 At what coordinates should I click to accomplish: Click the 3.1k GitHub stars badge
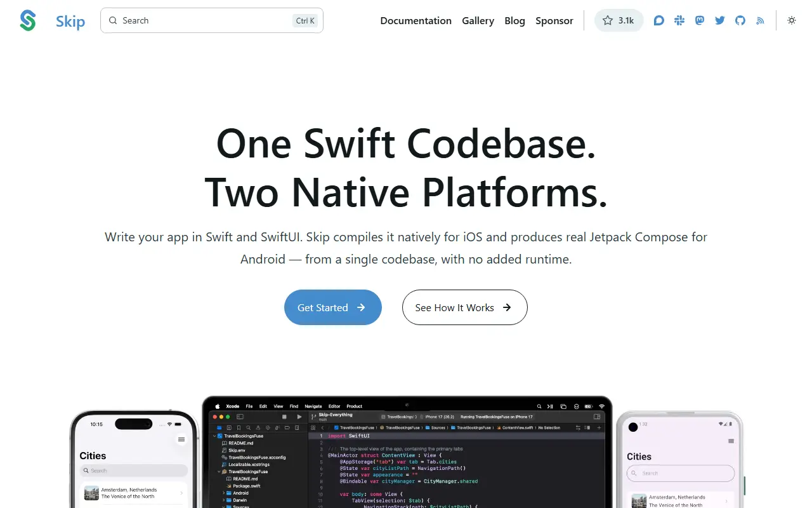coord(619,20)
